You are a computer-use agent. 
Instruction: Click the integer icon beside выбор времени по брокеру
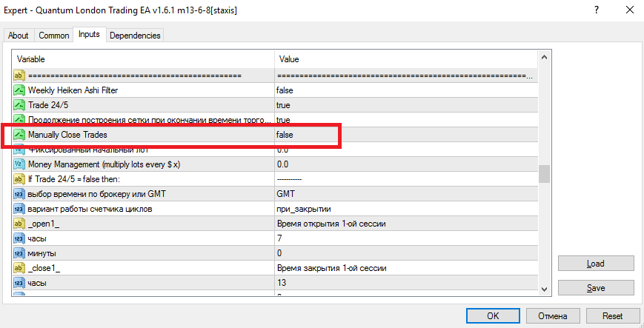click(19, 194)
